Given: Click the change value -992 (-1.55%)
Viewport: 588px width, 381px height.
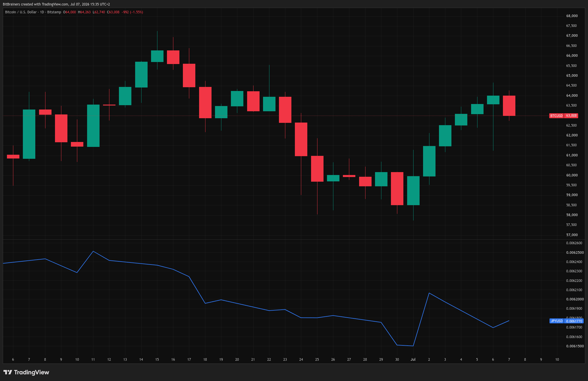Looking at the screenshot, I should [x=132, y=12].
